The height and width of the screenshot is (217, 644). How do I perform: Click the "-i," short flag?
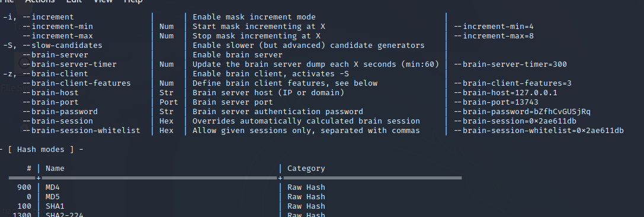tap(10, 17)
